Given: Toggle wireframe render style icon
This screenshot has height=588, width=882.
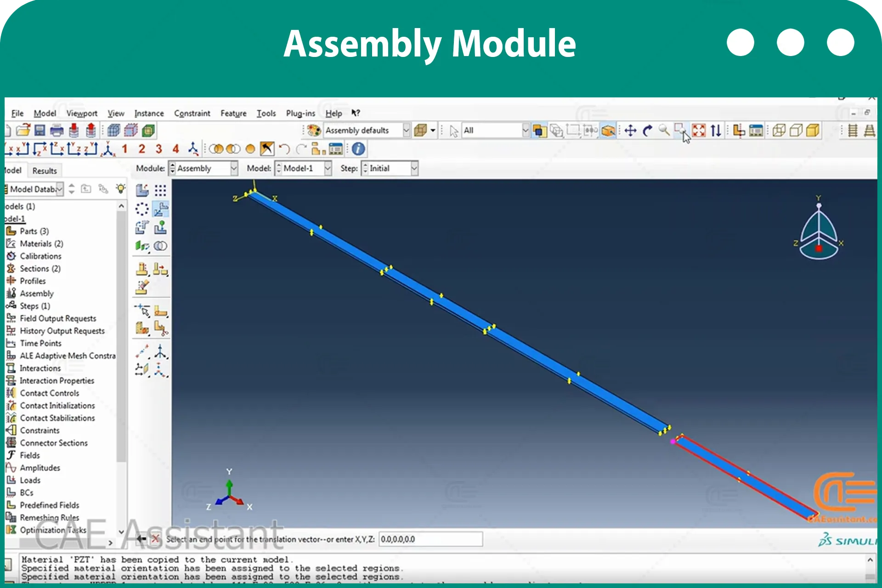Looking at the screenshot, I should click(779, 131).
